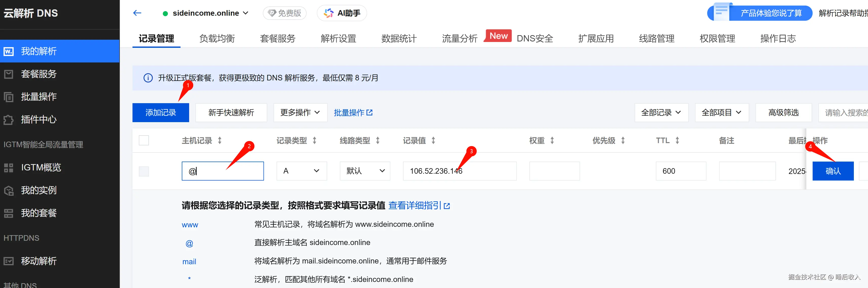Sort by 主机记录 column arrows

[x=220, y=141]
